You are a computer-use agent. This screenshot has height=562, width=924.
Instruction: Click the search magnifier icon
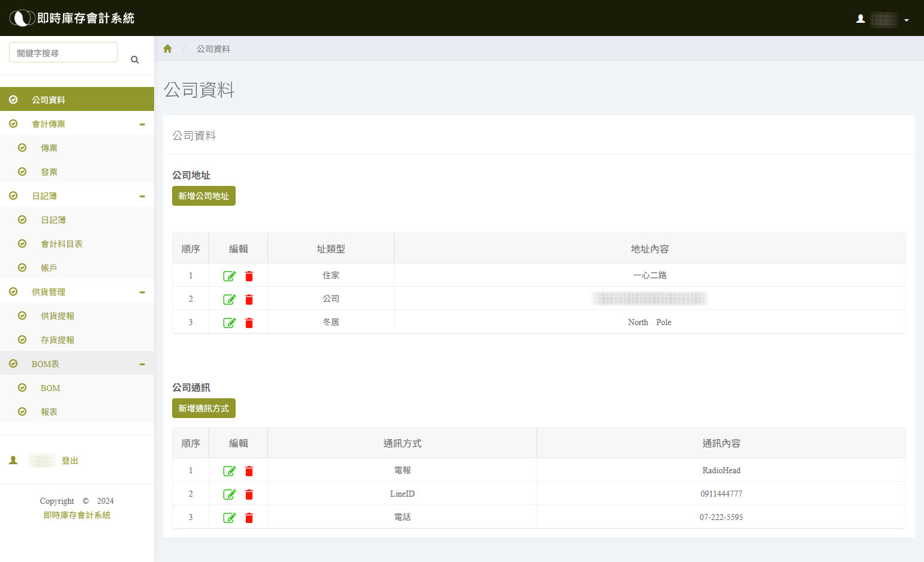tap(134, 59)
